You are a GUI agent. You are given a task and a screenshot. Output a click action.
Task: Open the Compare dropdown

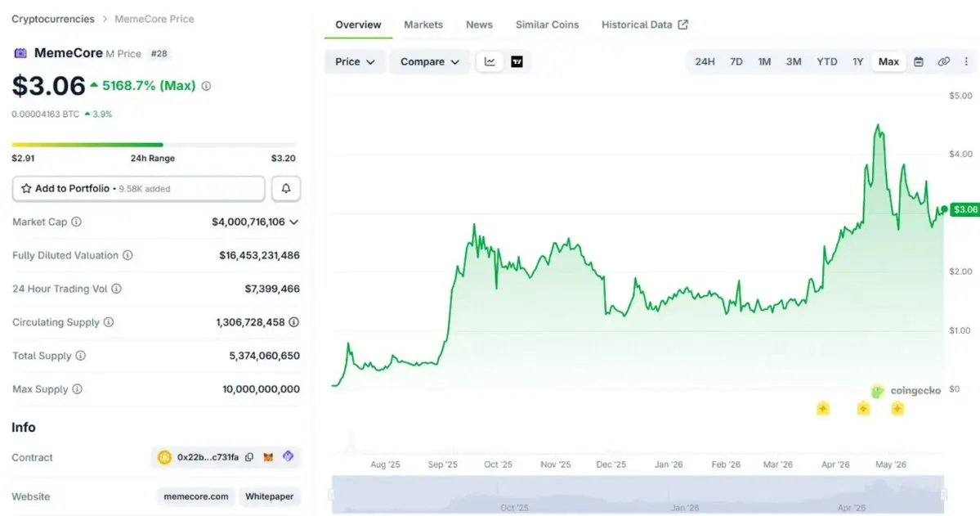coord(429,61)
